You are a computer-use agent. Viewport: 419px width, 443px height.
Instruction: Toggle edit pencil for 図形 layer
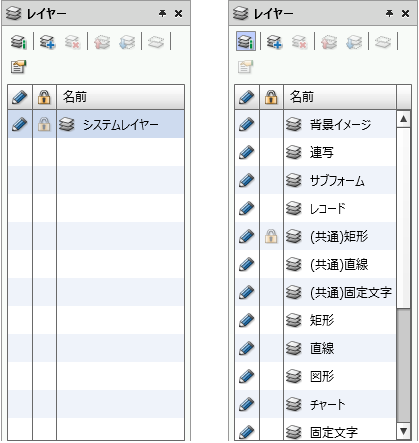coord(247,376)
